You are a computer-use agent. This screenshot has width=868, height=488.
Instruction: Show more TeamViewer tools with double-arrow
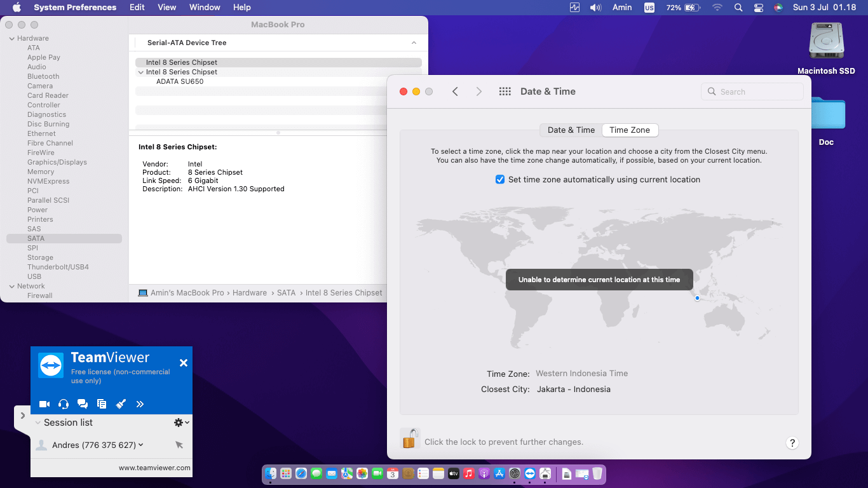(140, 403)
